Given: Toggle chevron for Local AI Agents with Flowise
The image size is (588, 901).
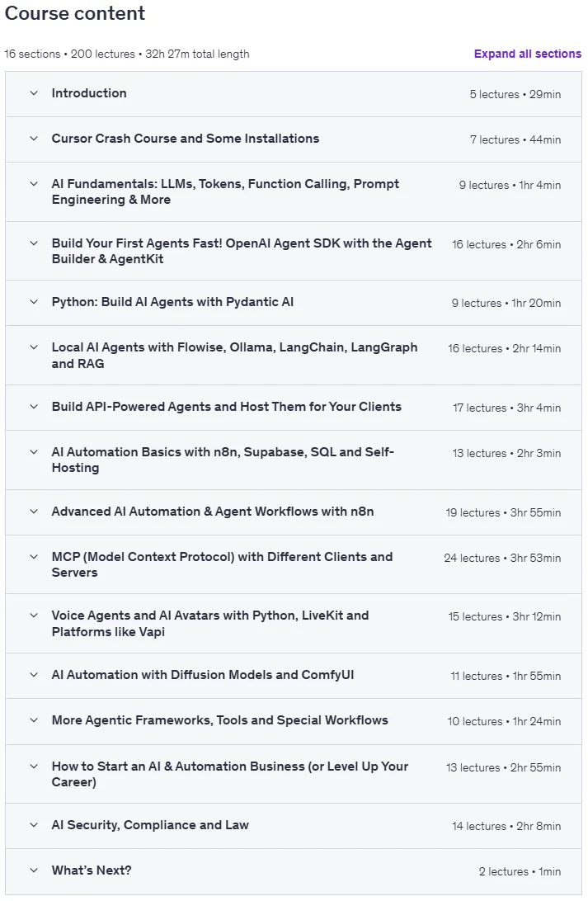Looking at the screenshot, I should coord(34,347).
